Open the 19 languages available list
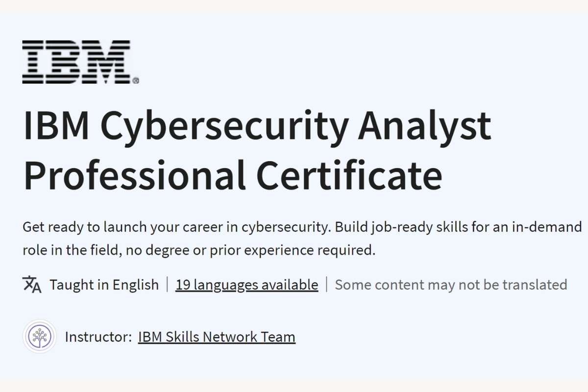The height and width of the screenshot is (392, 588). tap(246, 285)
